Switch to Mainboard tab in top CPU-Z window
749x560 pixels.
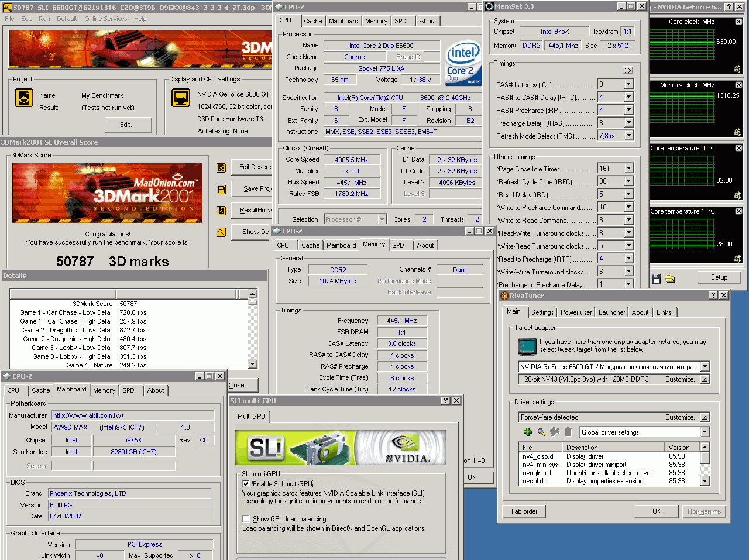pyautogui.click(x=343, y=21)
